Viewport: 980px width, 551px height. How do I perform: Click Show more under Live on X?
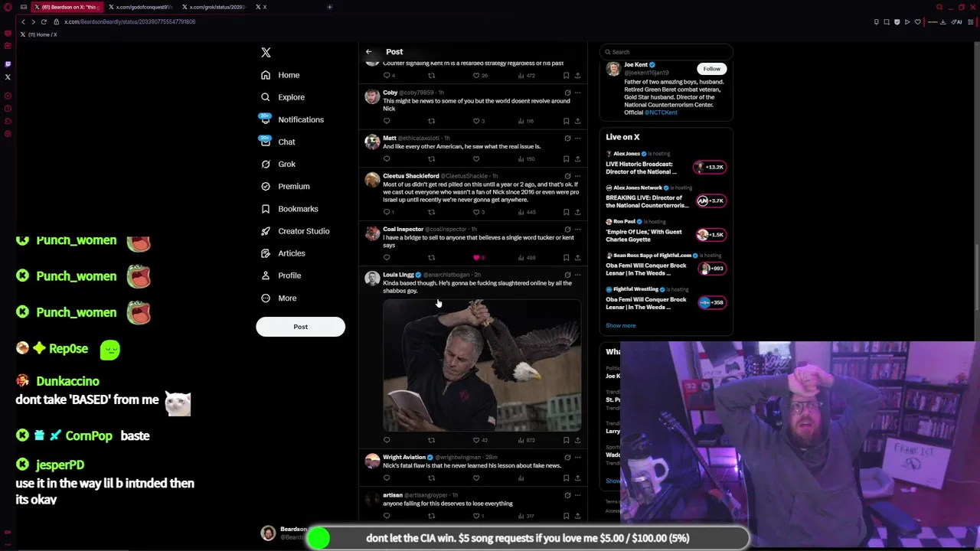pos(620,325)
